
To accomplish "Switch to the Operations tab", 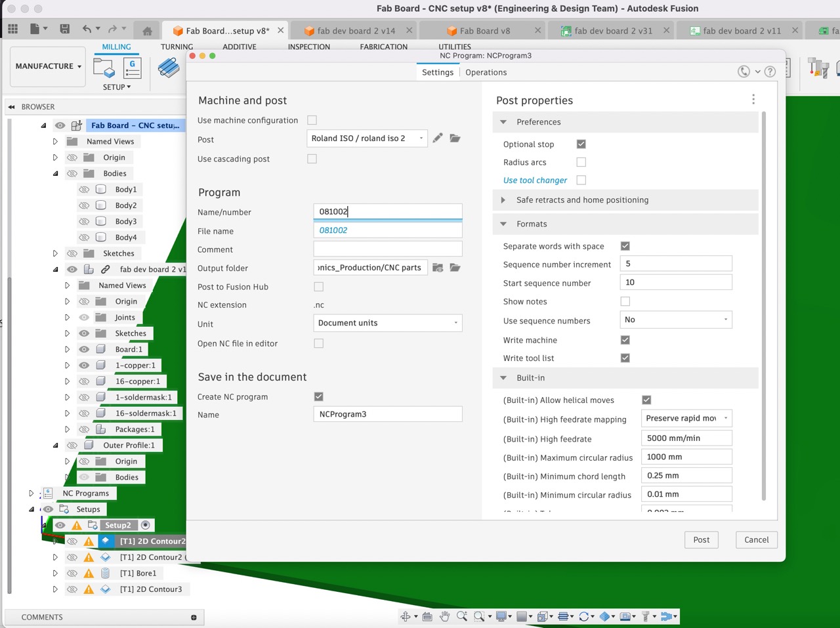I will (x=486, y=72).
